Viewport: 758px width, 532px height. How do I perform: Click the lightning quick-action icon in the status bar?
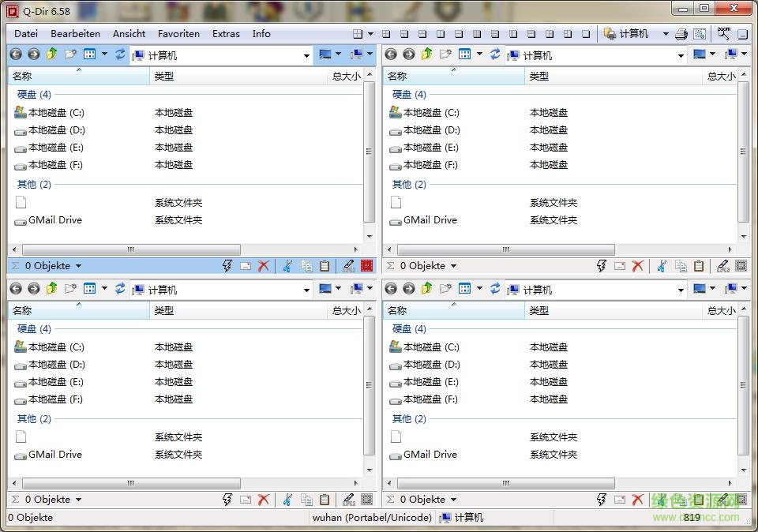227,266
